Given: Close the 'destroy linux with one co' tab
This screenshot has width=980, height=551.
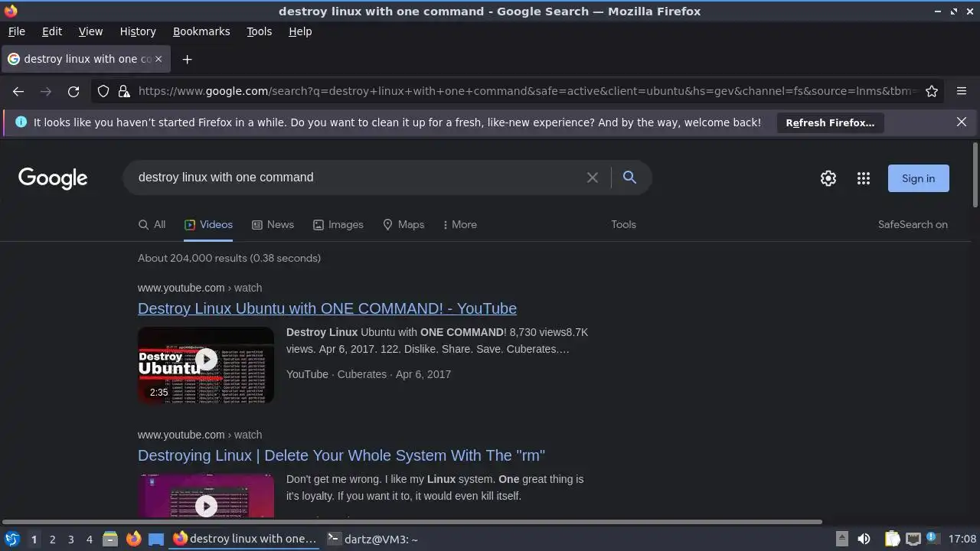Looking at the screenshot, I should pyautogui.click(x=158, y=59).
